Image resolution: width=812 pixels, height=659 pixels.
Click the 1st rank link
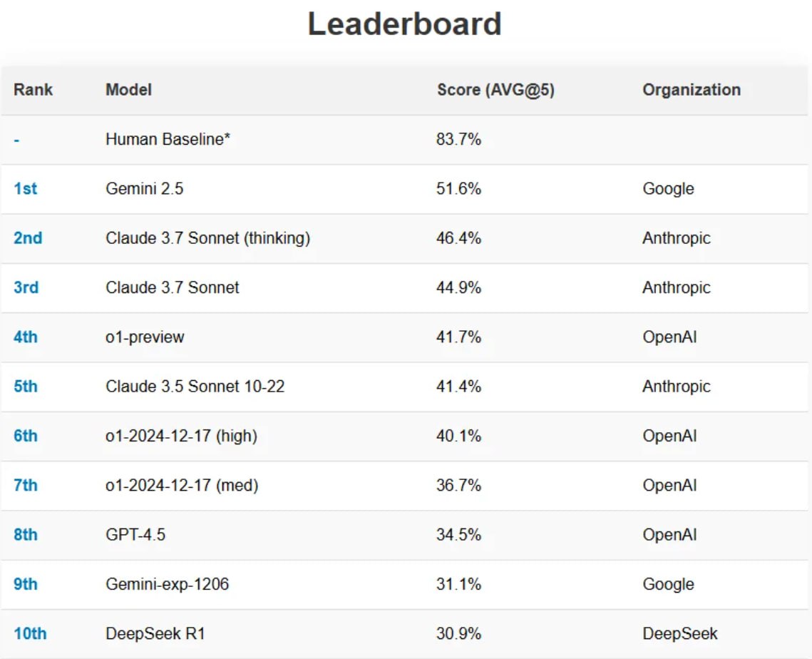click(25, 189)
